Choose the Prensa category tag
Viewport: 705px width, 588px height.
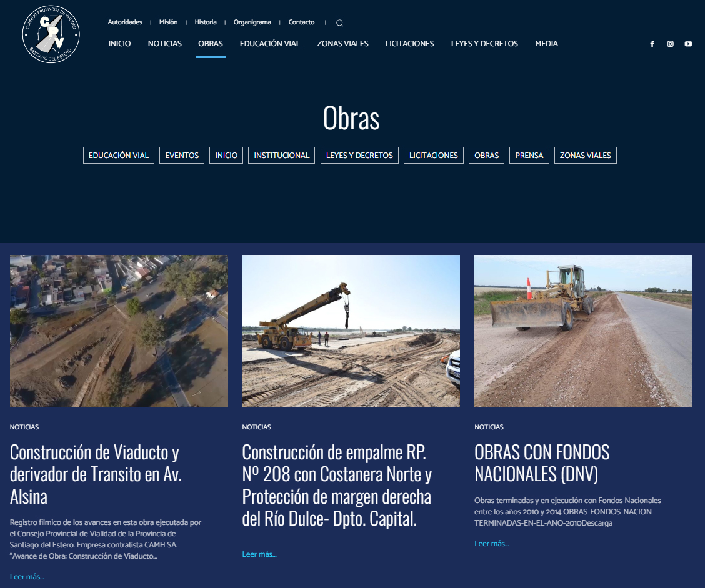coord(529,155)
